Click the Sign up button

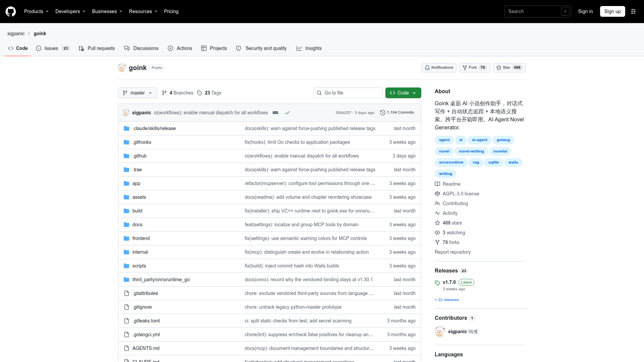tap(612, 11)
